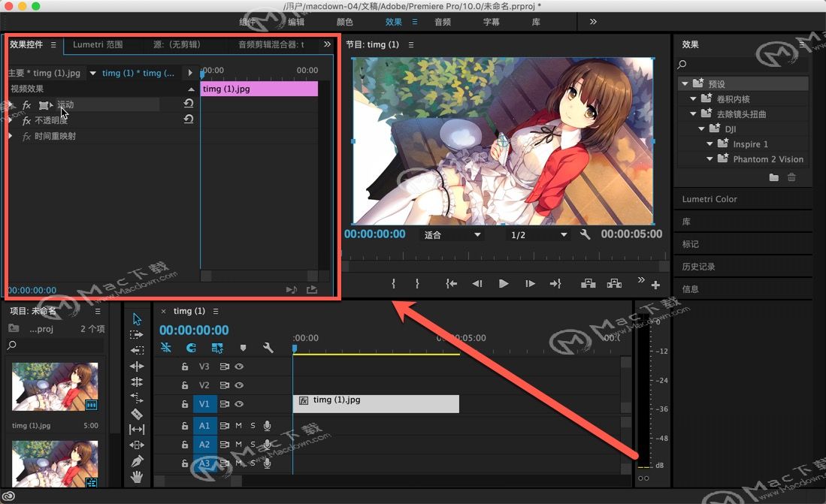Mute audio track A1

tap(239, 426)
